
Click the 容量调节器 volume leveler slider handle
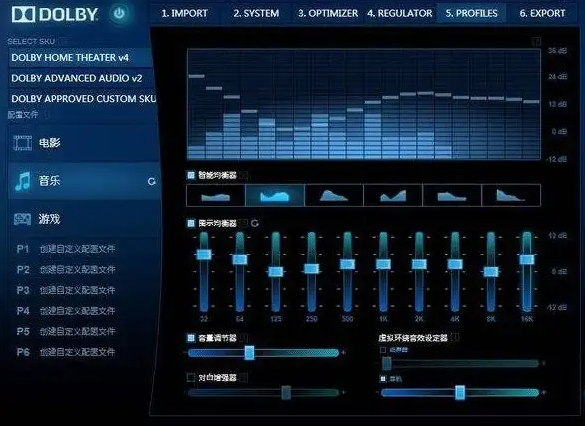(250, 353)
